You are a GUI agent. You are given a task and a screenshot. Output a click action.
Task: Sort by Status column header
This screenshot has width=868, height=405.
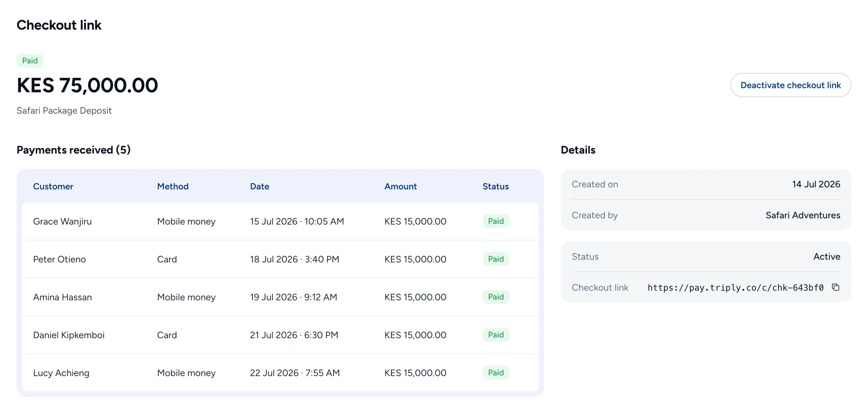pyautogui.click(x=496, y=186)
